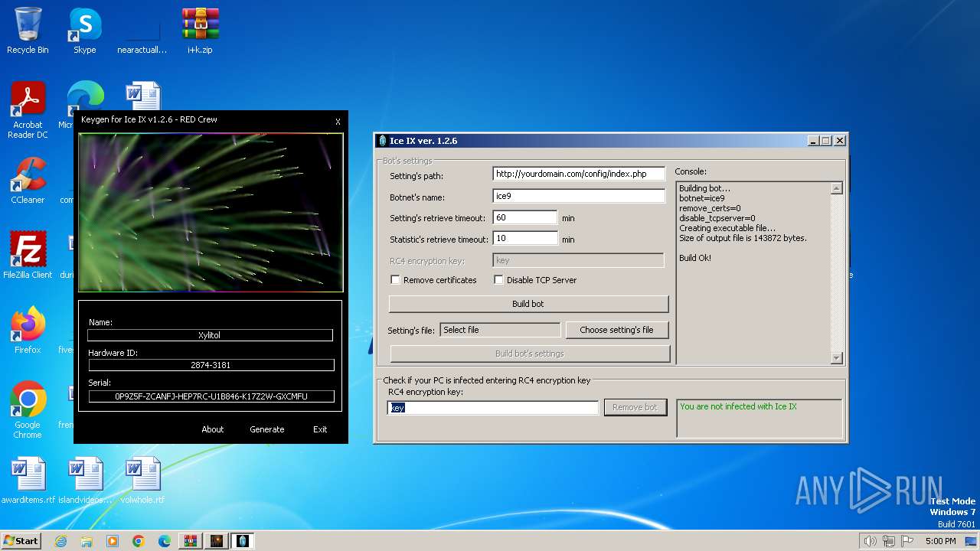Open File Explorer from the taskbar

[87, 541]
